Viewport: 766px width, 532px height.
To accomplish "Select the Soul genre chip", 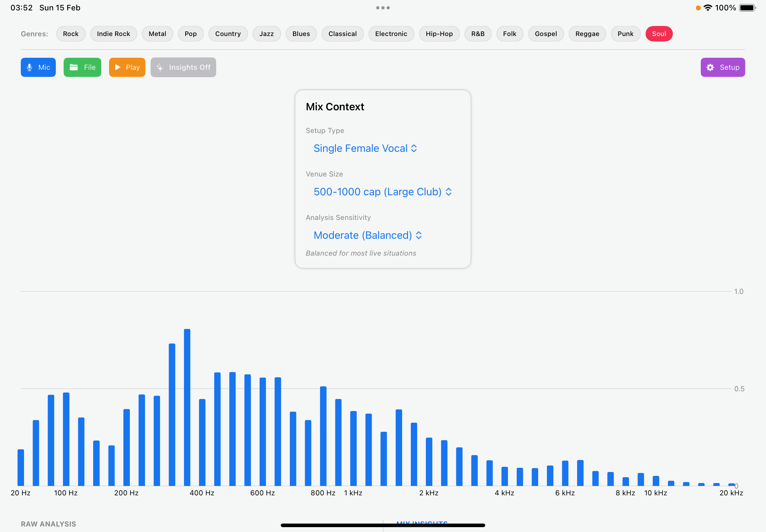I will 659,34.
